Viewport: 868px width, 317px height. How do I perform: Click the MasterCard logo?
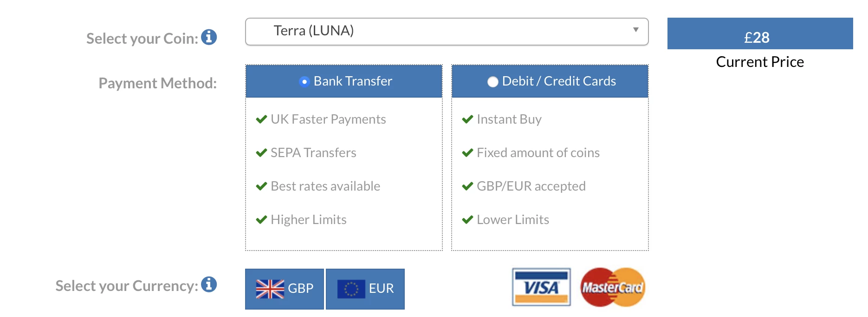(613, 287)
